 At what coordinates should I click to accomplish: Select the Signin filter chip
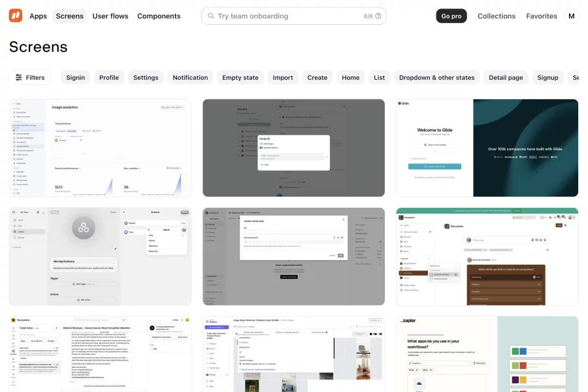(76, 78)
